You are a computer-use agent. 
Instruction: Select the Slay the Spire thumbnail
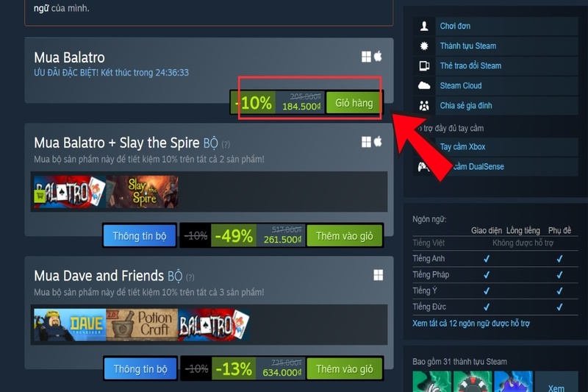[142, 192]
